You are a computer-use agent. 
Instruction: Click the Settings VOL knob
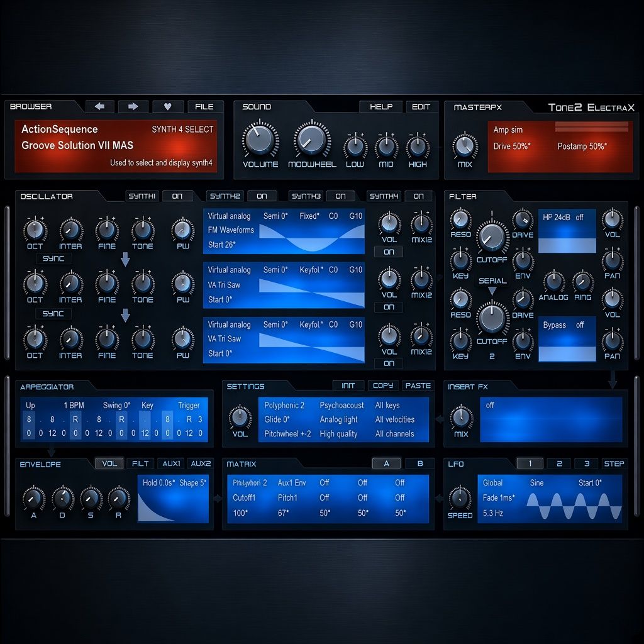[240, 418]
